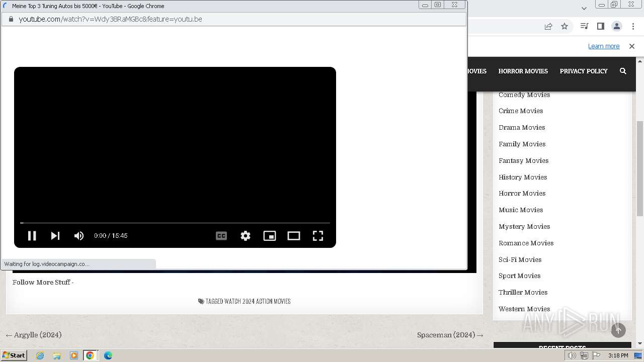Open Horror Movies menu item
644x362 pixels.
(x=523, y=71)
